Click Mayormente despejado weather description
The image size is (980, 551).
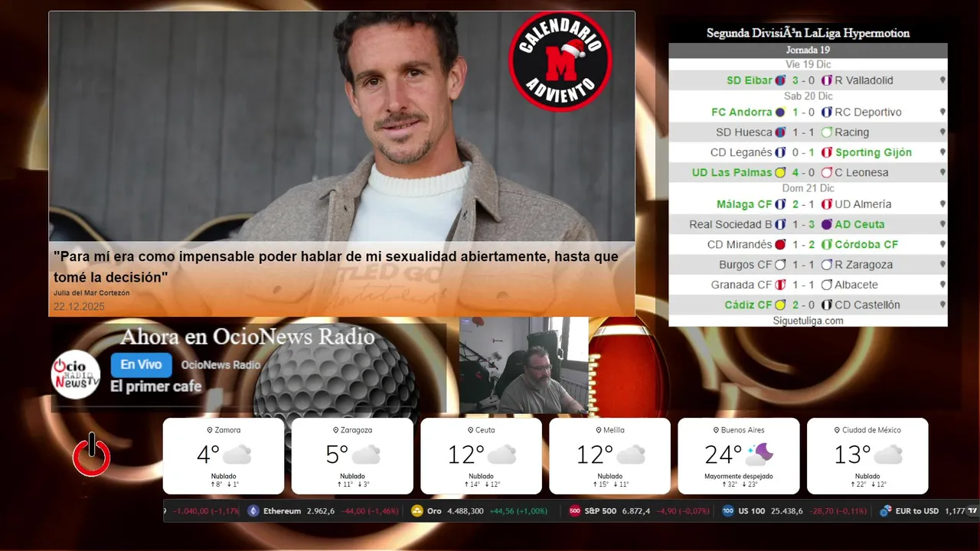click(x=739, y=476)
